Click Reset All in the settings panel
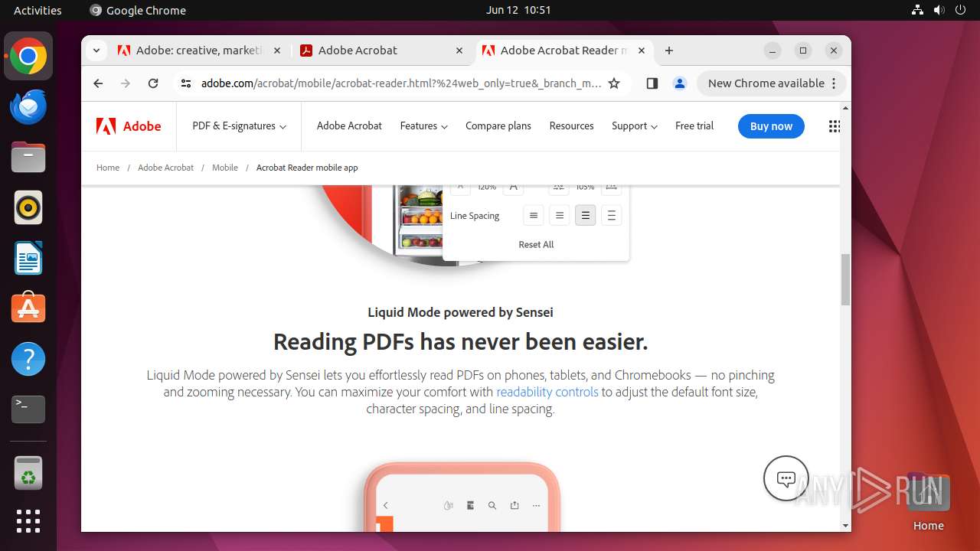This screenshot has width=980, height=551. [x=536, y=245]
